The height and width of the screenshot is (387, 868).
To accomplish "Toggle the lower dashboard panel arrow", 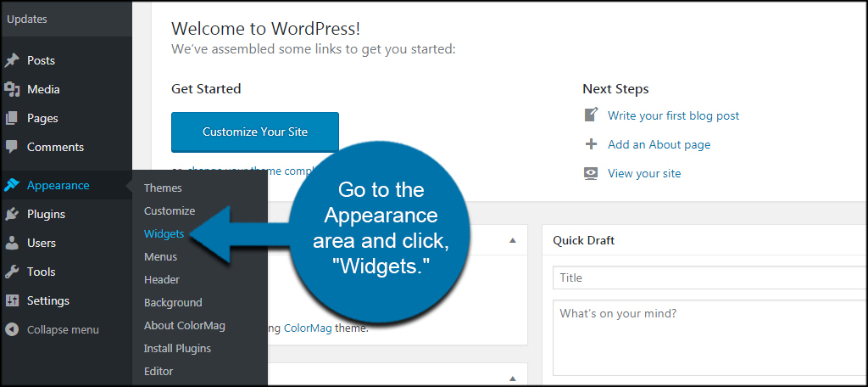I will [513, 379].
